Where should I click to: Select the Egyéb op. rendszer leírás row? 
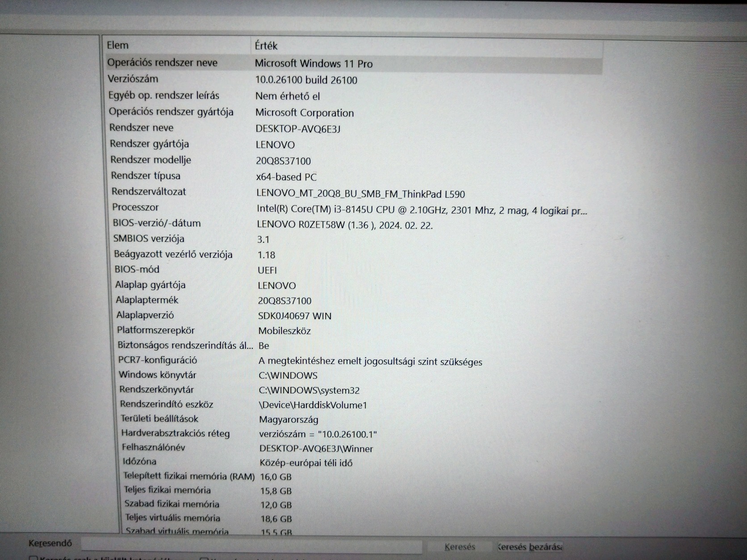[164, 96]
